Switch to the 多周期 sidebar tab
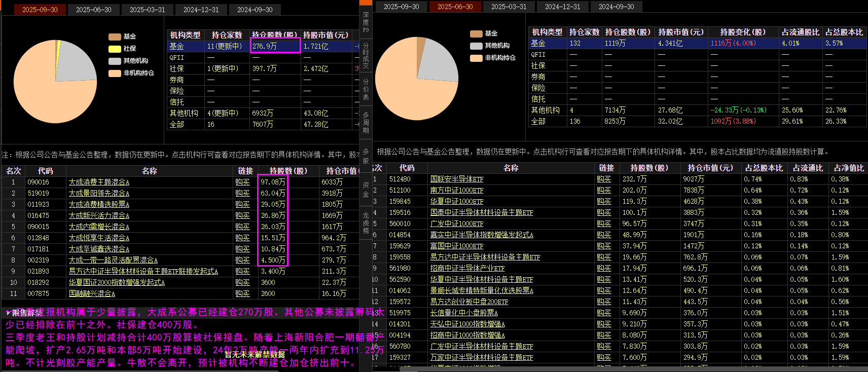Screen dimensions: 868x372 click(x=366, y=122)
